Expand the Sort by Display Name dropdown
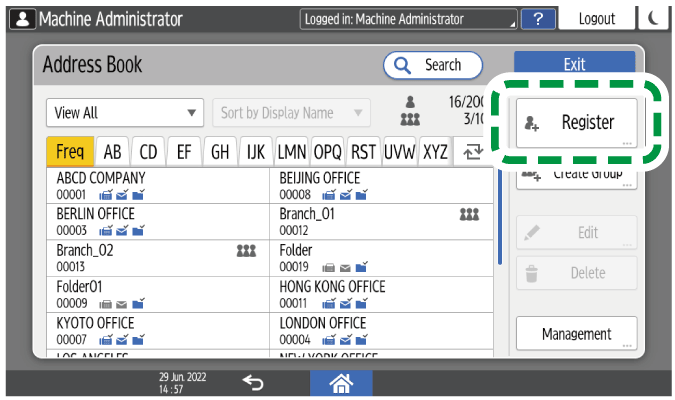The width and height of the screenshot is (675, 400). pos(290,113)
